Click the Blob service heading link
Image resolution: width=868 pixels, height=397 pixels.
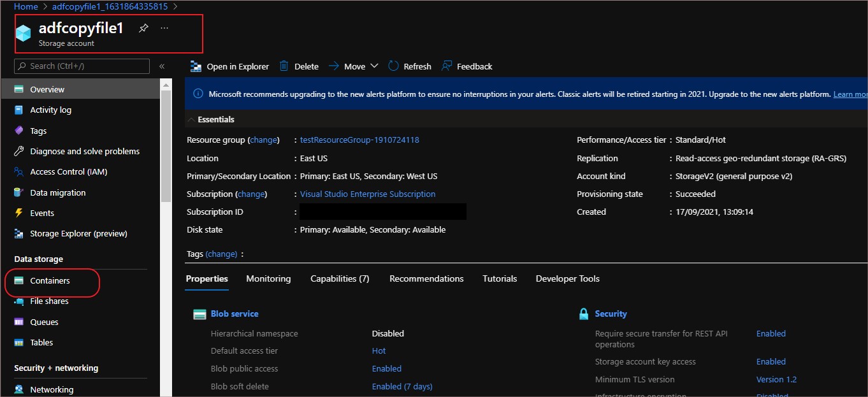(x=235, y=314)
